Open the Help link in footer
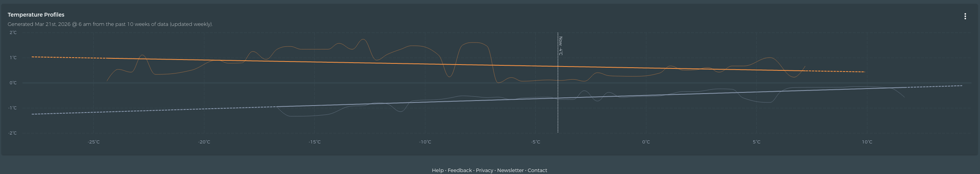 coord(437,170)
